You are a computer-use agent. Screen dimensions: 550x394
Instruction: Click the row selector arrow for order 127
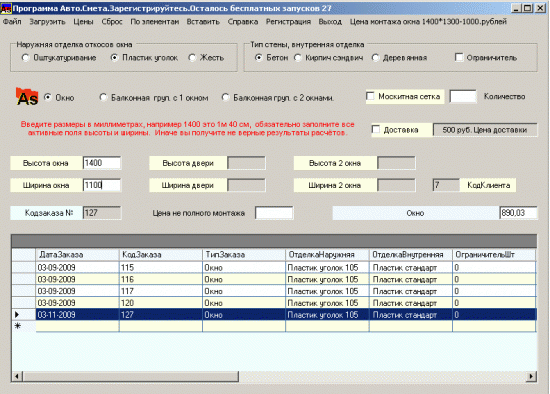pyautogui.click(x=23, y=315)
